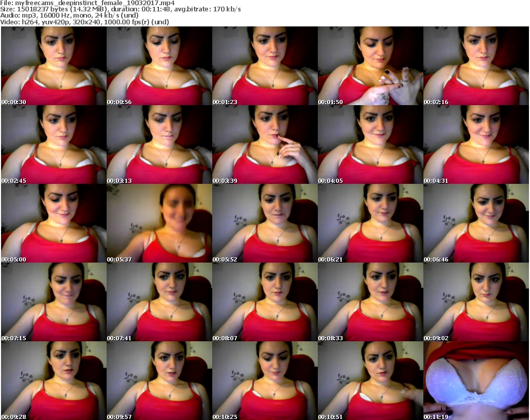Open the frame at 00:01:23
The image size is (530, 420).
pos(264,66)
